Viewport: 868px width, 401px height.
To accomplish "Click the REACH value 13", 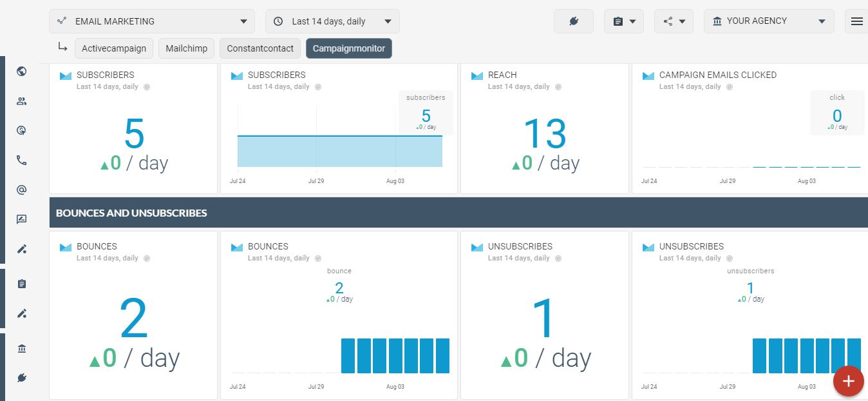I will tap(545, 134).
